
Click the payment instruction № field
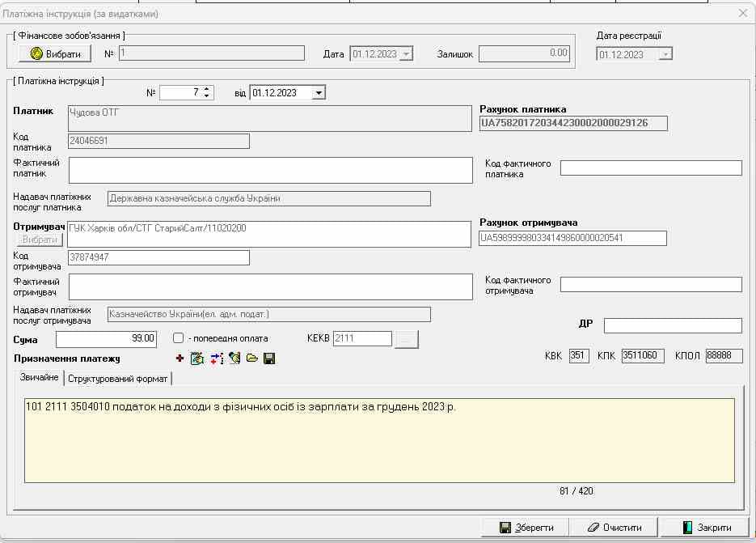click(x=181, y=93)
